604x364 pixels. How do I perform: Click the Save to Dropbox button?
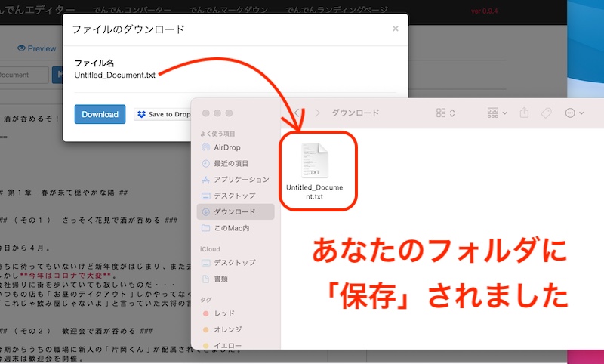[163, 114]
